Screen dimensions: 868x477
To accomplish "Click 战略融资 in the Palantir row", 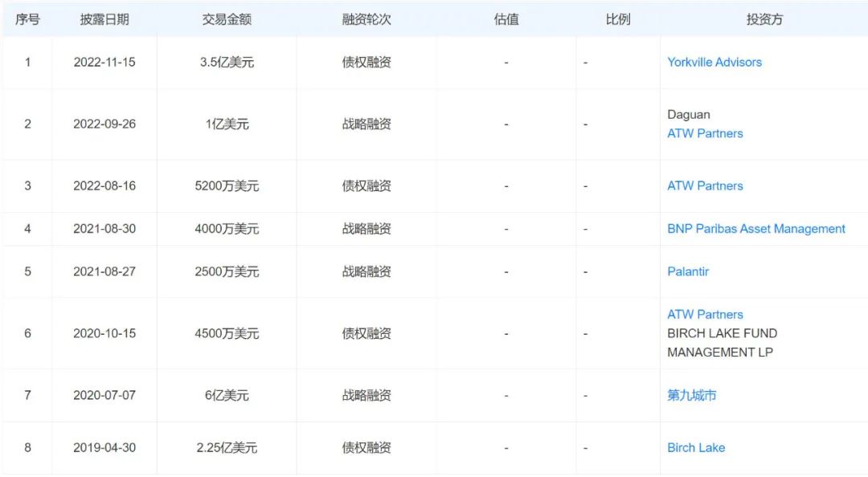I will [x=366, y=271].
